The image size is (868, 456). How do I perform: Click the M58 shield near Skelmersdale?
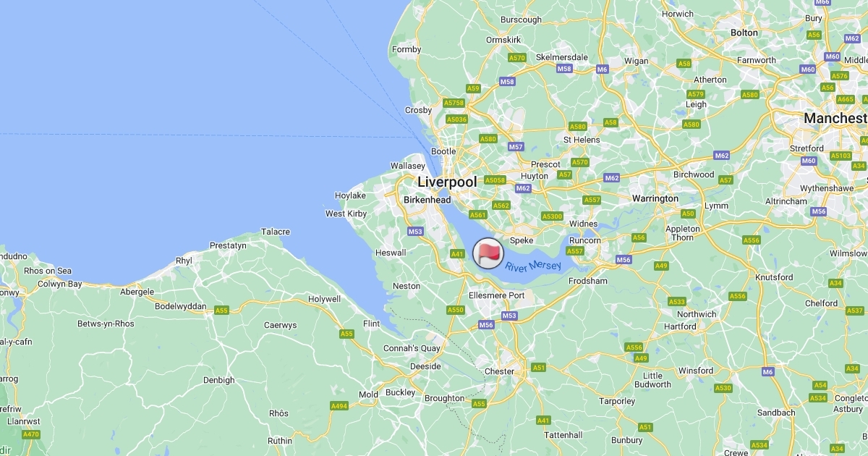pyautogui.click(x=565, y=69)
